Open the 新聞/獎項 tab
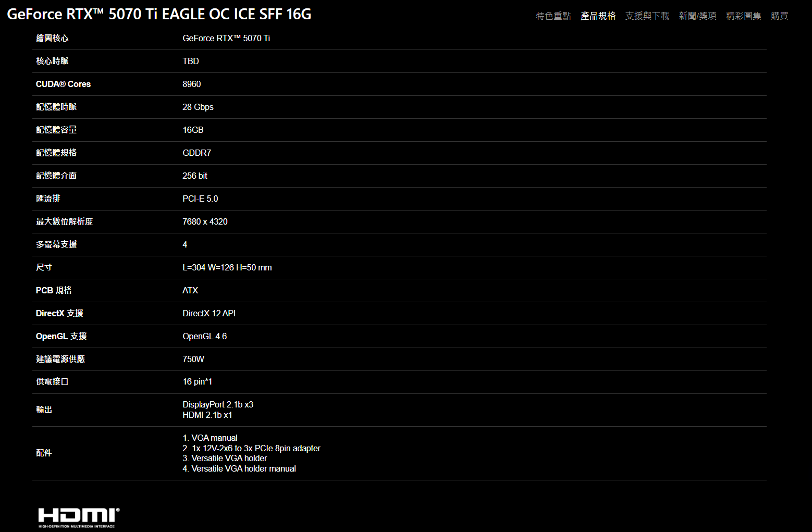 [698, 16]
